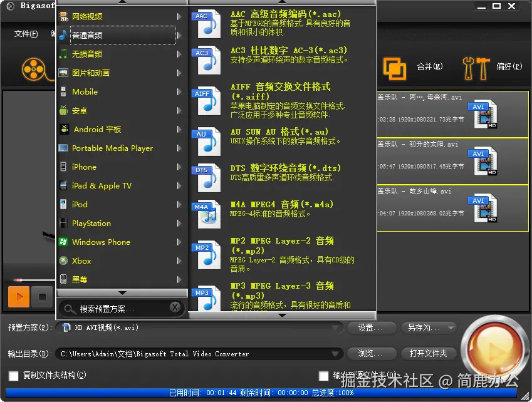
Task: Click the blue total progress bar
Action: pos(261,393)
